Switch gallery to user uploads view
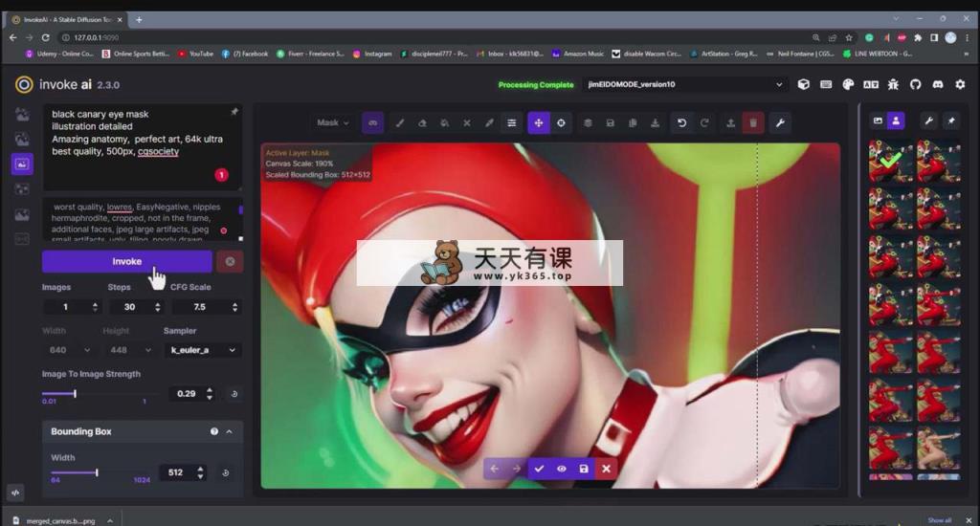The width and height of the screenshot is (980, 526). [x=896, y=121]
